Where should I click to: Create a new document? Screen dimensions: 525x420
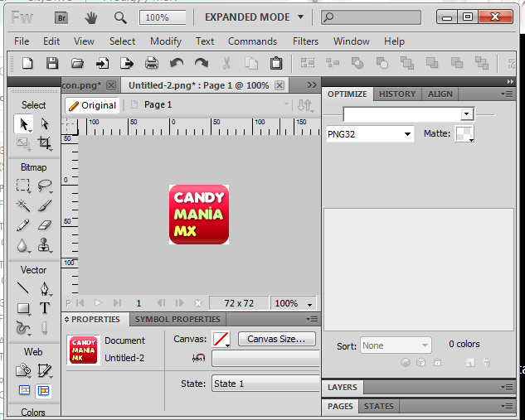tap(27, 63)
